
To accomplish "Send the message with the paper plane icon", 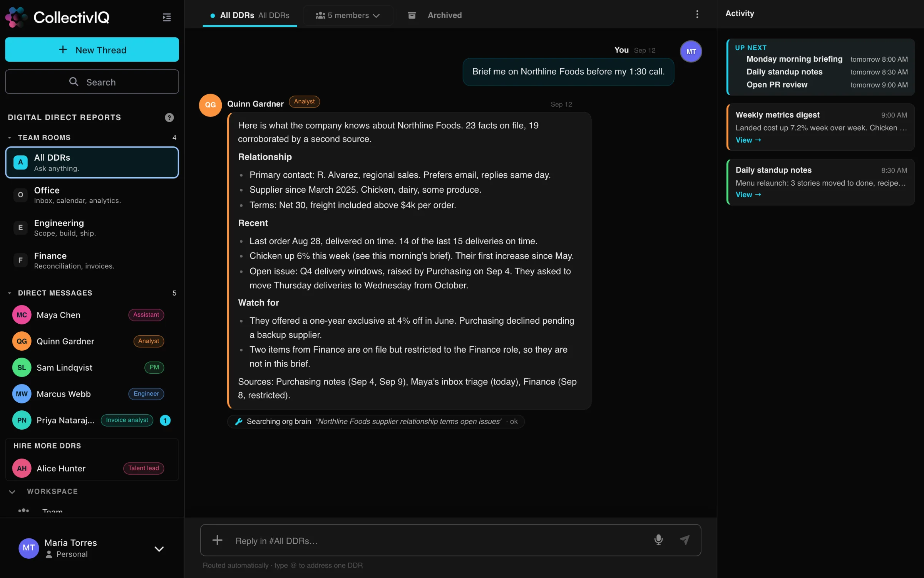I will tap(685, 540).
